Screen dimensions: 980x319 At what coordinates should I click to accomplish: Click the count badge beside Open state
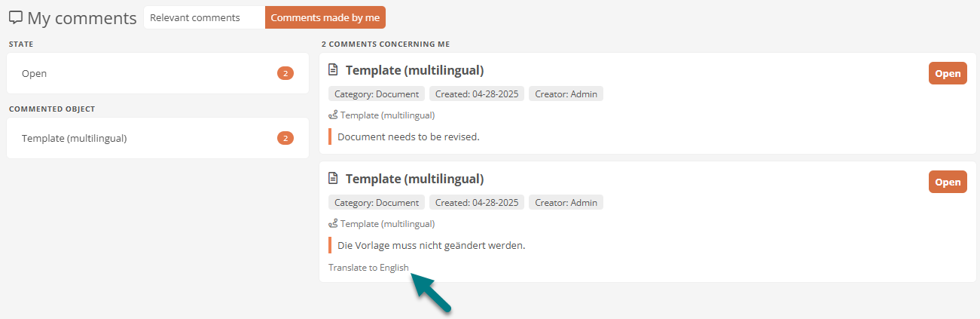285,73
